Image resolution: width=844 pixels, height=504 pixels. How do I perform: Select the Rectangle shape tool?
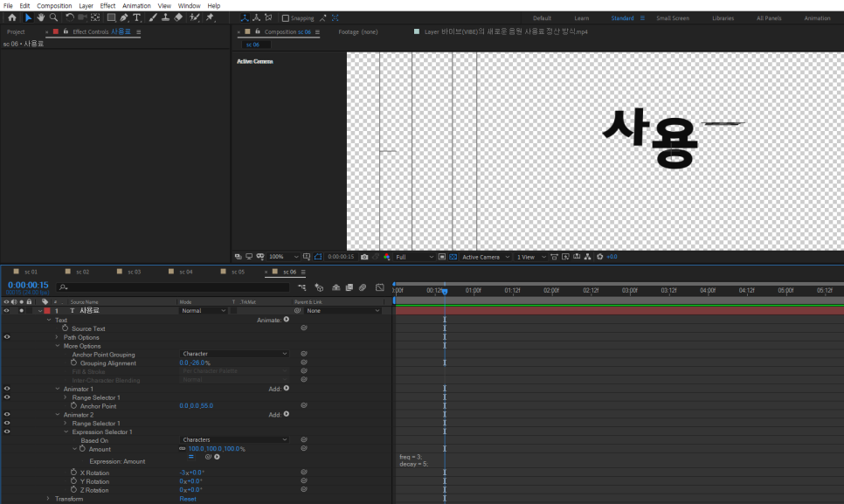(111, 17)
